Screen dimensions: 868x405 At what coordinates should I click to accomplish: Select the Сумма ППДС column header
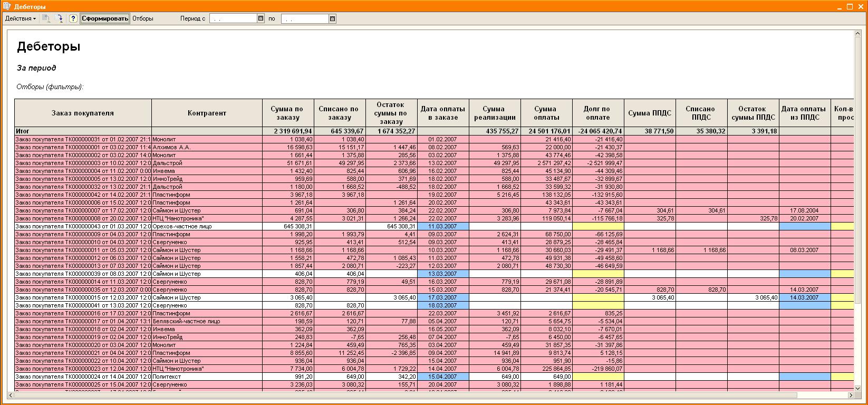pos(650,113)
